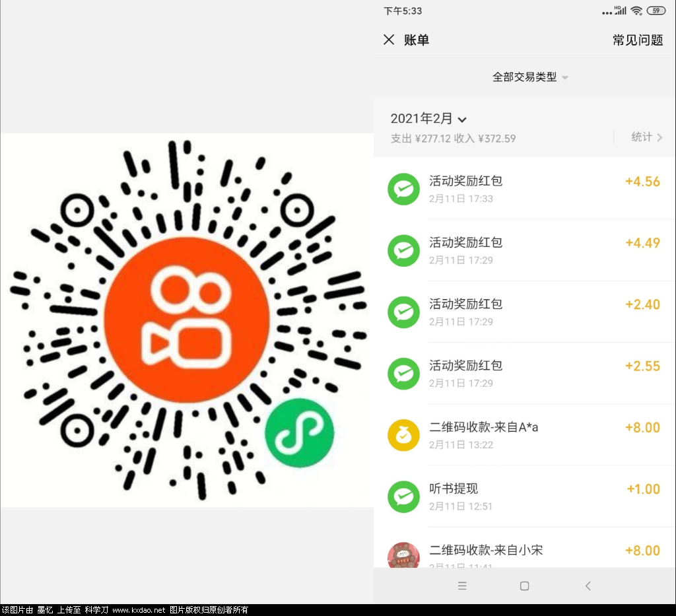The height and width of the screenshot is (616, 676).
Task: Tap yellow money bag icon for A*a payment
Action: point(403,435)
